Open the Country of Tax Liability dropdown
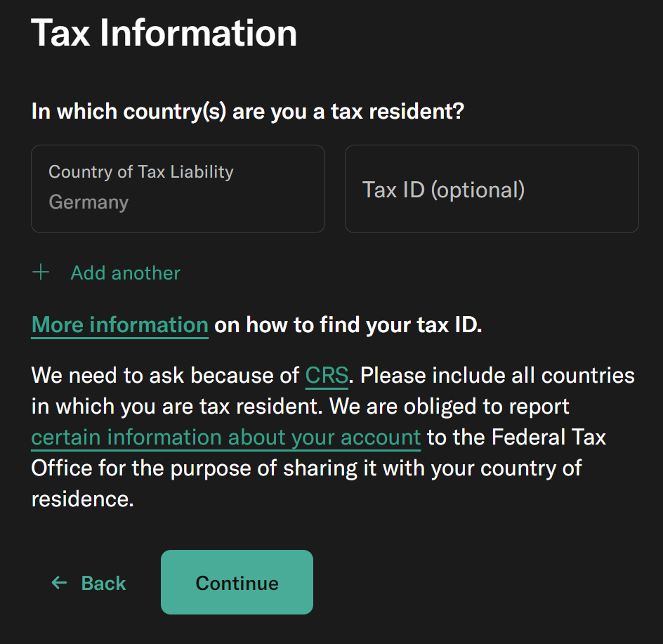Viewport: 663px width, 644px height. [x=178, y=188]
